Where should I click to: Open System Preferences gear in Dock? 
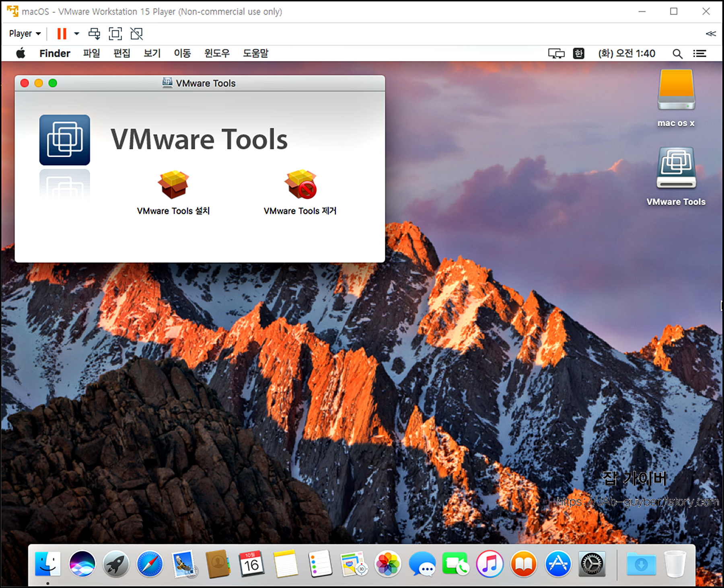pos(592,564)
